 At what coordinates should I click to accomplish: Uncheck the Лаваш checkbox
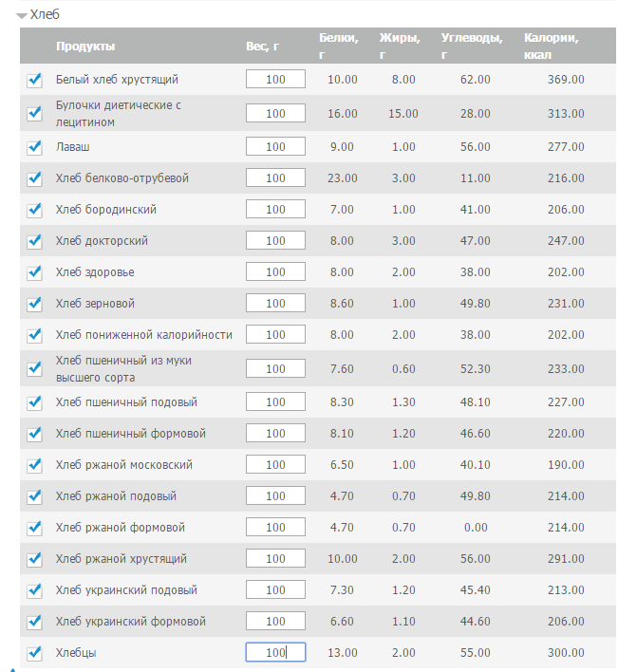coord(35,147)
